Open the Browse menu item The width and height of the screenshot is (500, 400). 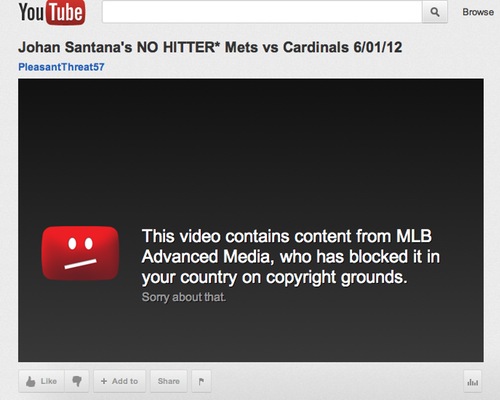point(478,12)
